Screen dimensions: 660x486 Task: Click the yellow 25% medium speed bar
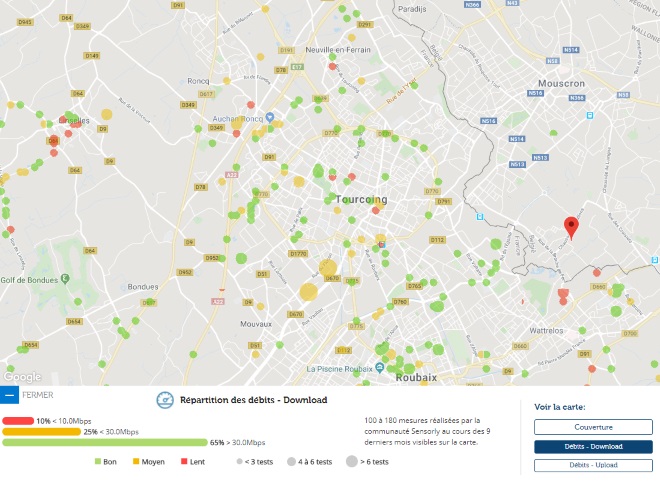coord(41,431)
